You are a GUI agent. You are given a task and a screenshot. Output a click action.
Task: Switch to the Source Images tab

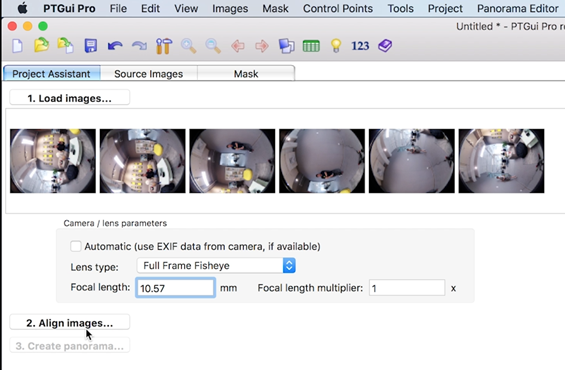pos(148,73)
